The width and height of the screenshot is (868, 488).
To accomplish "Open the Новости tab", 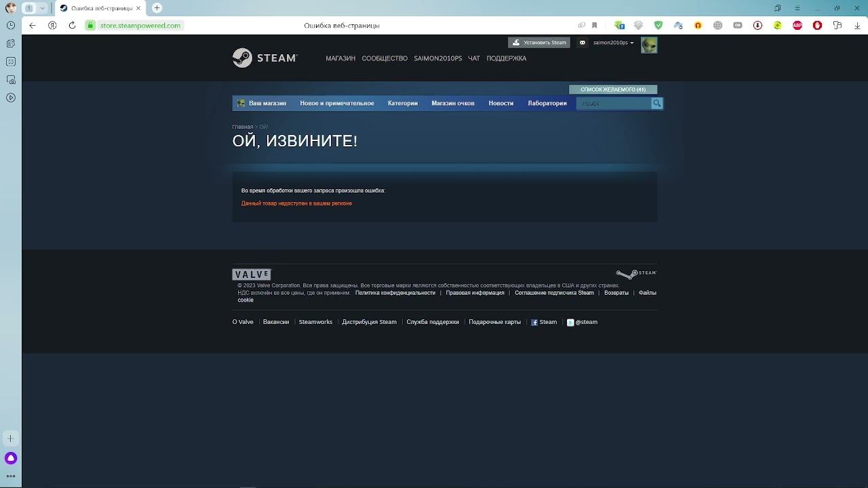I will [x=501, y=103].
